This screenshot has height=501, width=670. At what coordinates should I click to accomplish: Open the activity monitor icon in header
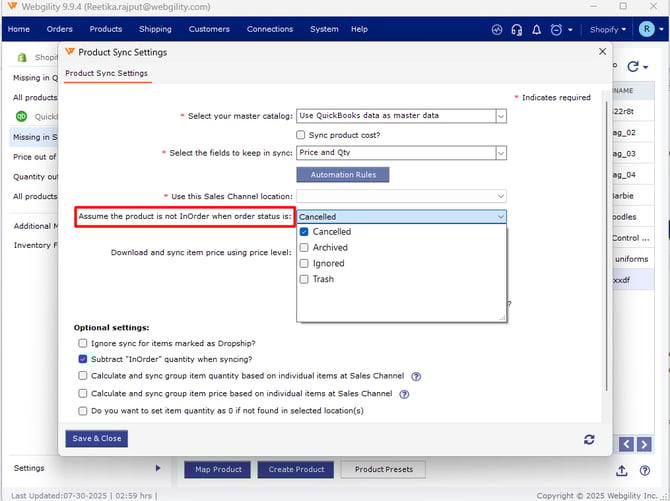click(x=497, y=29)
